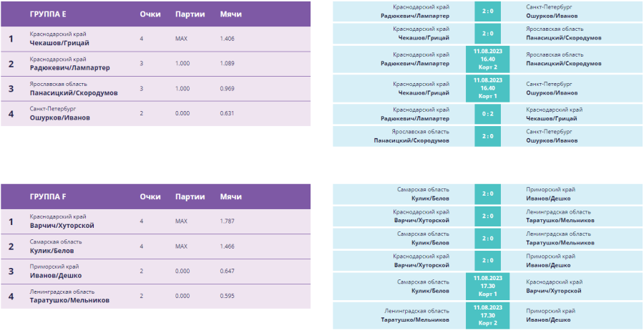Click the Мячи column header in Group F

pyautogui.click(x=231, y=196)
